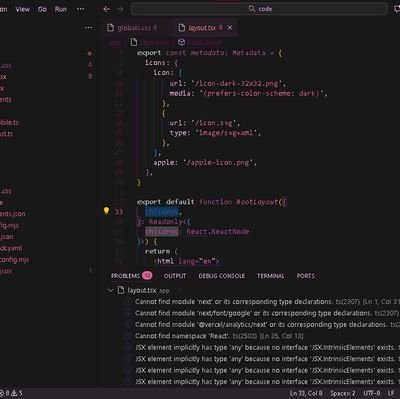Open the TERMINAL panel tab
Viewport: 400px width, 399px height.
point(270,276)
